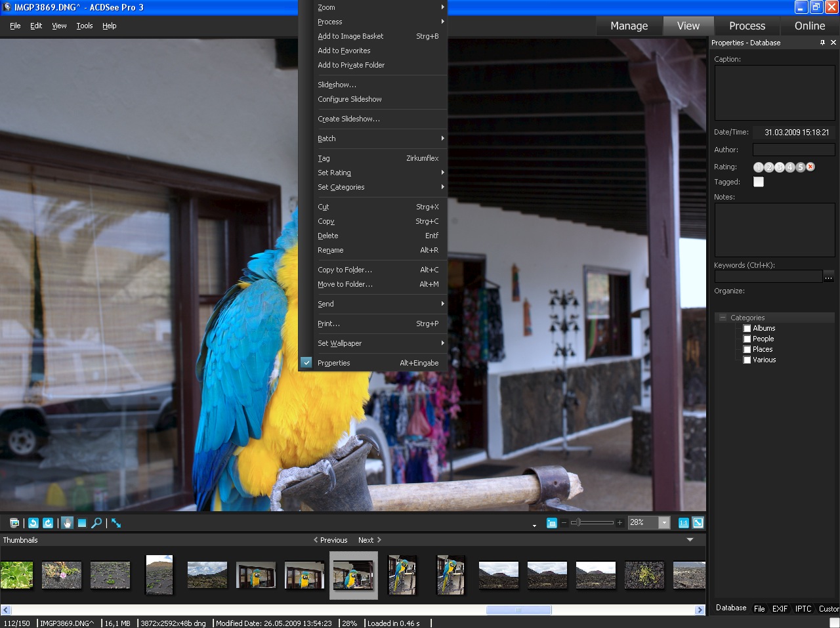The image size is (840, 628).
Task: Select Create Slideshow in the context menu
Action: click(347, 119)
